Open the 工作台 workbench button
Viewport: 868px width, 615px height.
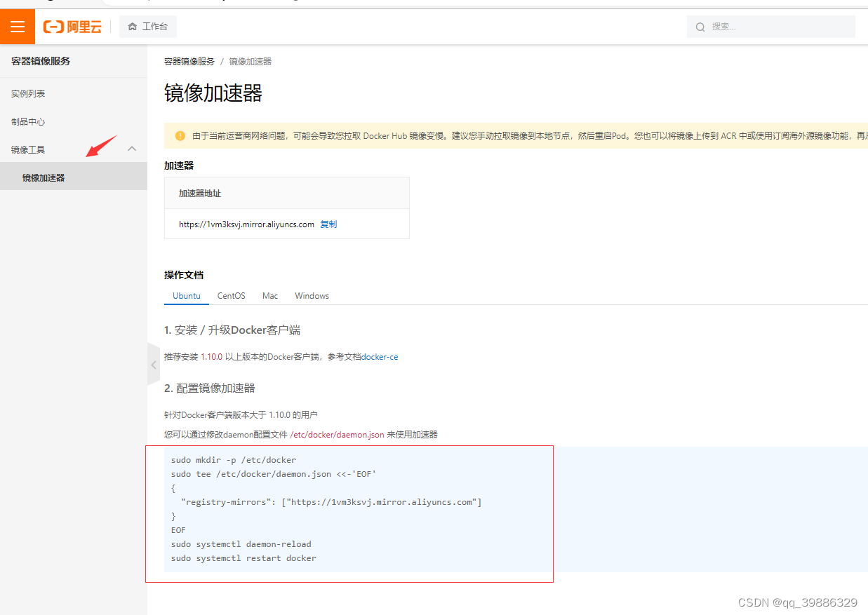click(x=148, y=27)
